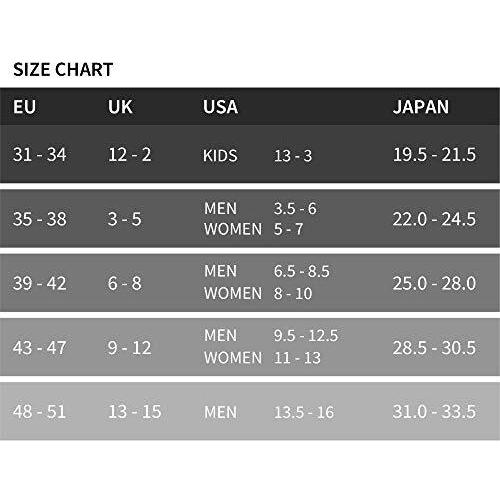The height and width of the screenshot is (500, 500).
Task: Select the EU column header
Action: point(24,107)
